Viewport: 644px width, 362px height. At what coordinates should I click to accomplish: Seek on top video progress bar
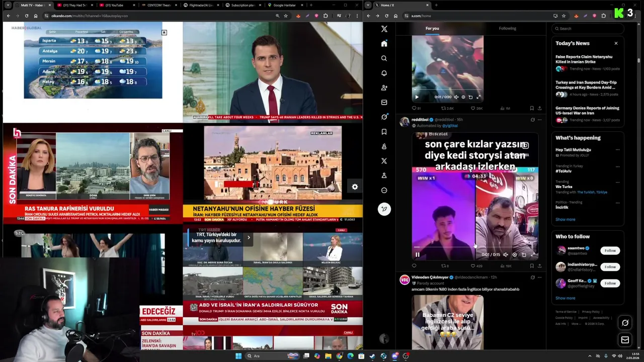click(x=447, y=90)
